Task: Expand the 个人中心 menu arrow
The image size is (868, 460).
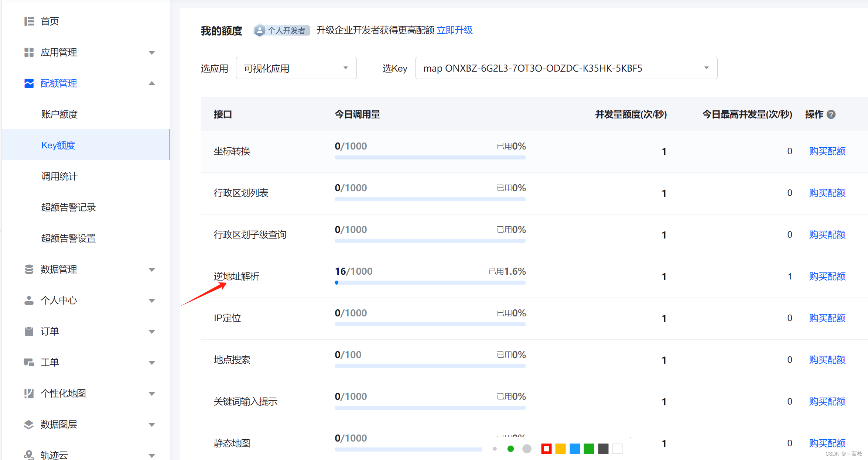Action: [152, 301]
